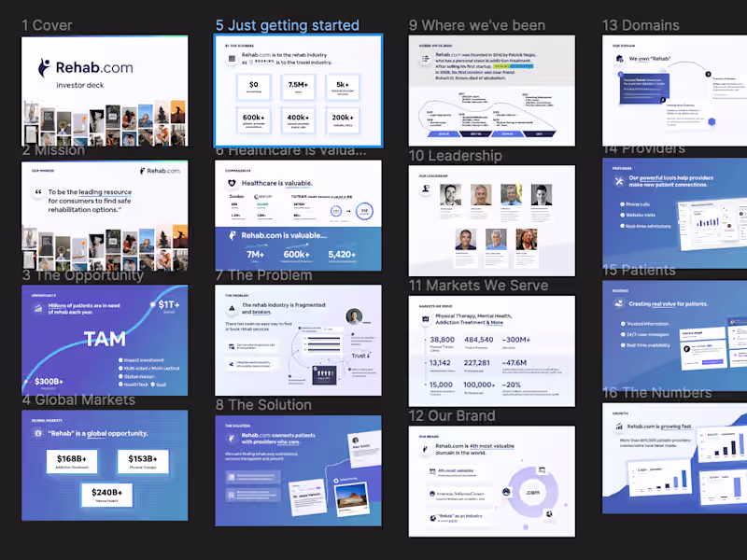Select the '13 Domains' frame label
Viewport: 747px width, 560px height.
click(x=641, y=25)
